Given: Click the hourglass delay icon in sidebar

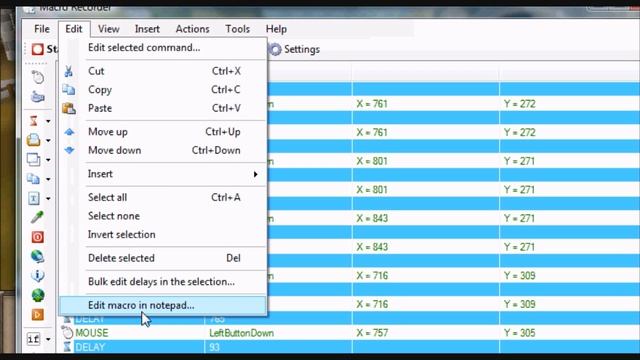Looking at the screenshot, I should pos(34,121).
